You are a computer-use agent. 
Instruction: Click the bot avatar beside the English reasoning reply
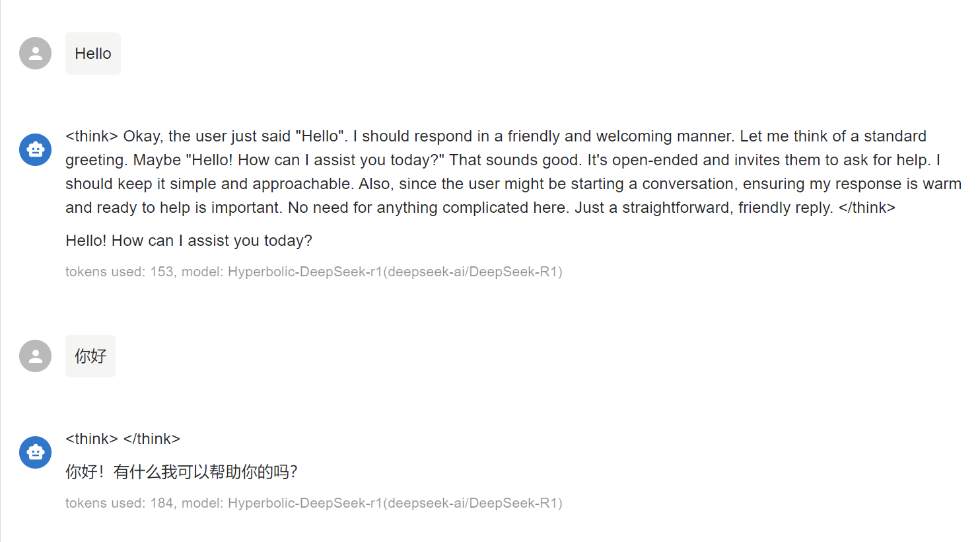[x=36, y=150]
